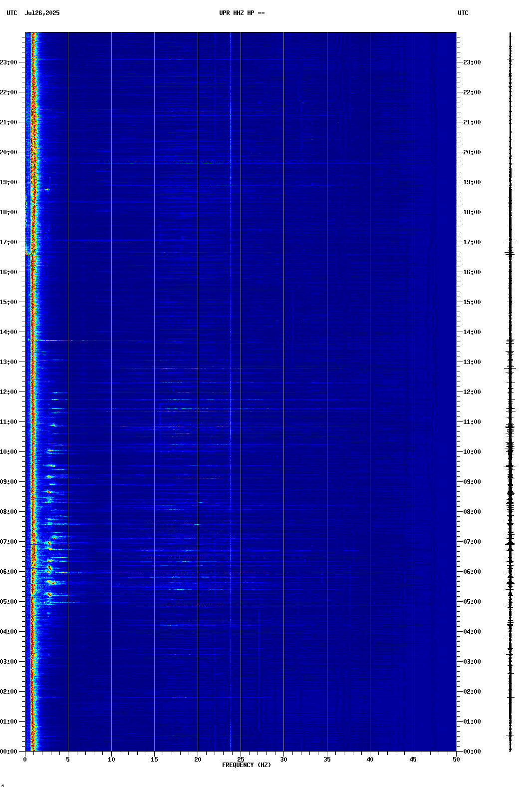Click the left-axis "13:00" time label

9,362
